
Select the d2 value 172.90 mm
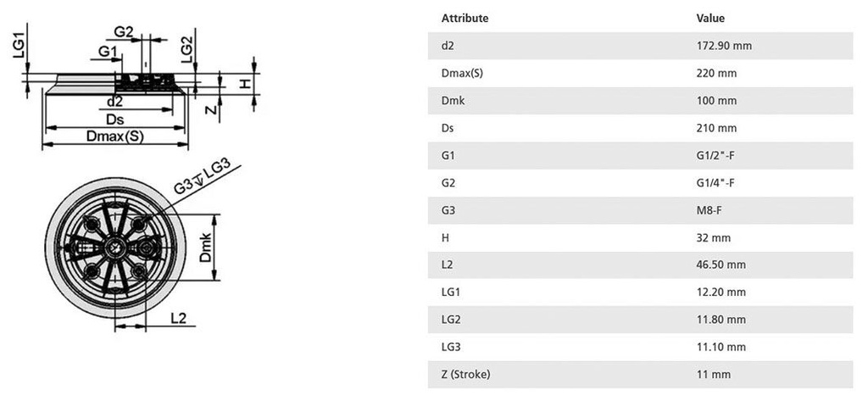724,46
